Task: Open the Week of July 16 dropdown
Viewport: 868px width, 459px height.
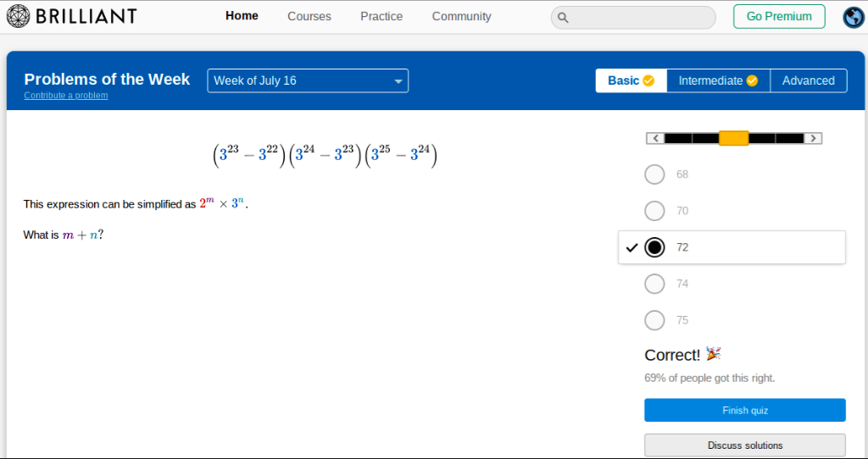Action: coord(307,80)
